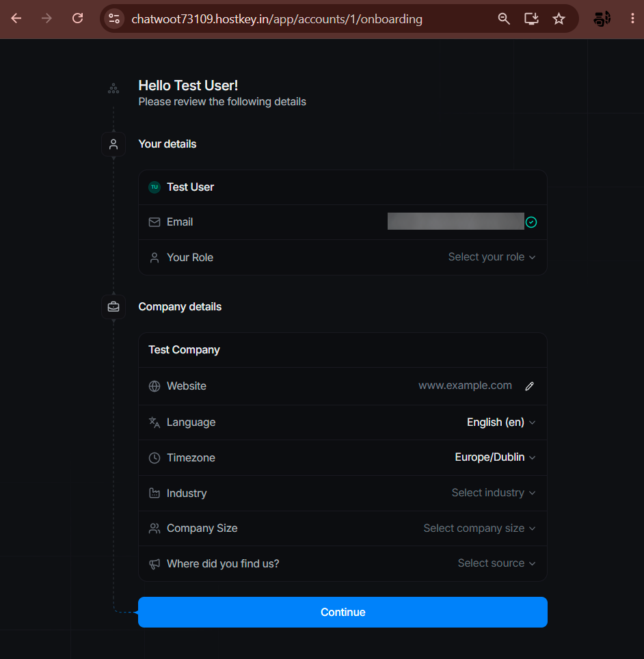Open the Select company size dropdown
The height and width of the screenshot is (659, 644).
click(x=479, y=528)
